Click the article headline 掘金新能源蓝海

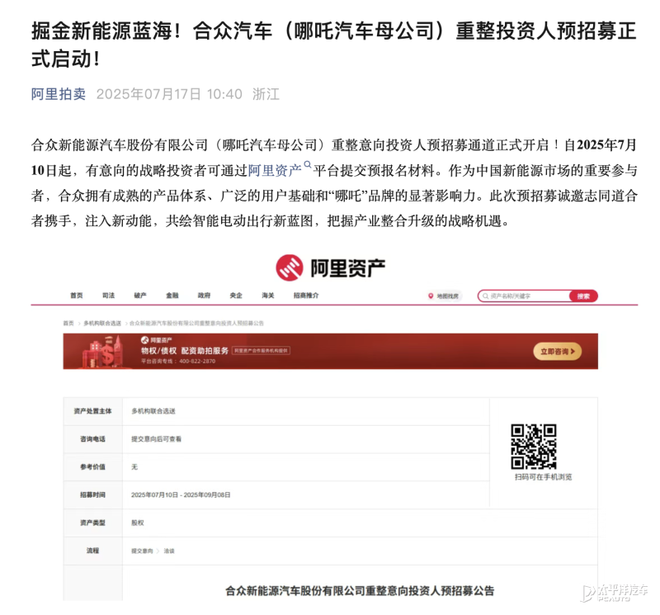click(x=334, y=45)
